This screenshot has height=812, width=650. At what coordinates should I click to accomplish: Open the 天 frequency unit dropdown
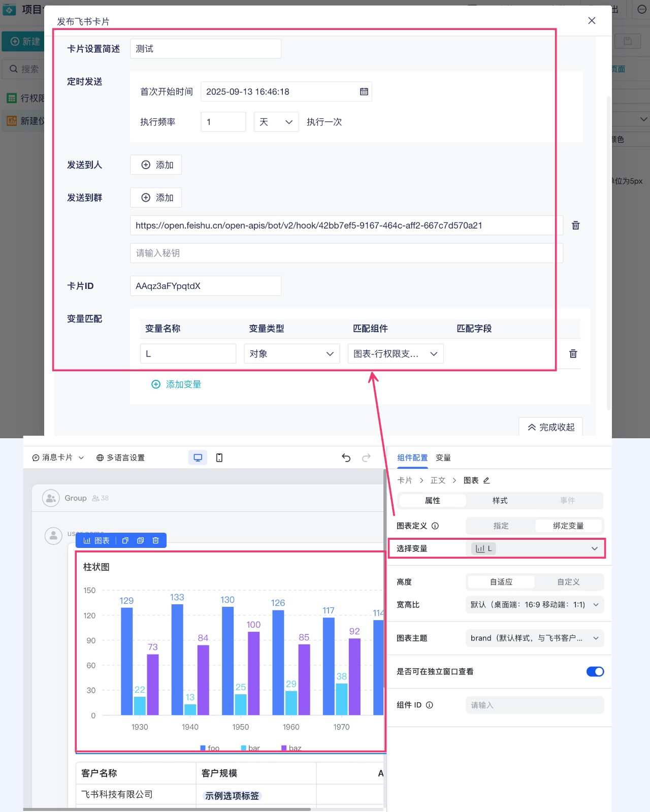276,122
